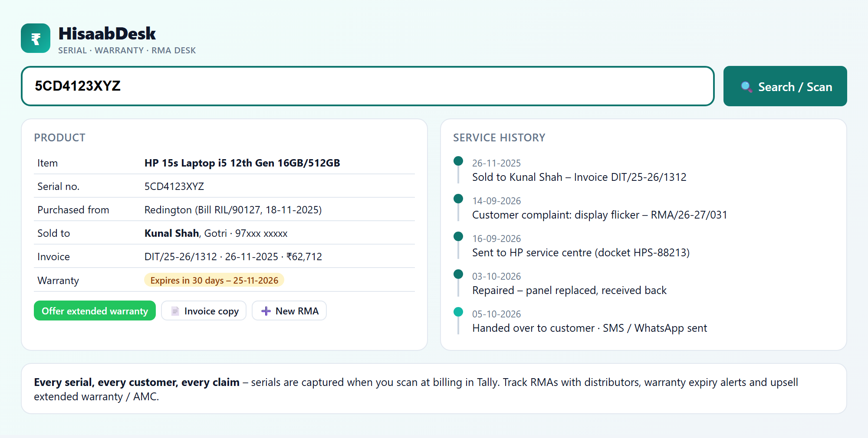This screenshot has width=868, height=438.
Task: Click the 'Purchased from' row label
Action: click(73, 210)
